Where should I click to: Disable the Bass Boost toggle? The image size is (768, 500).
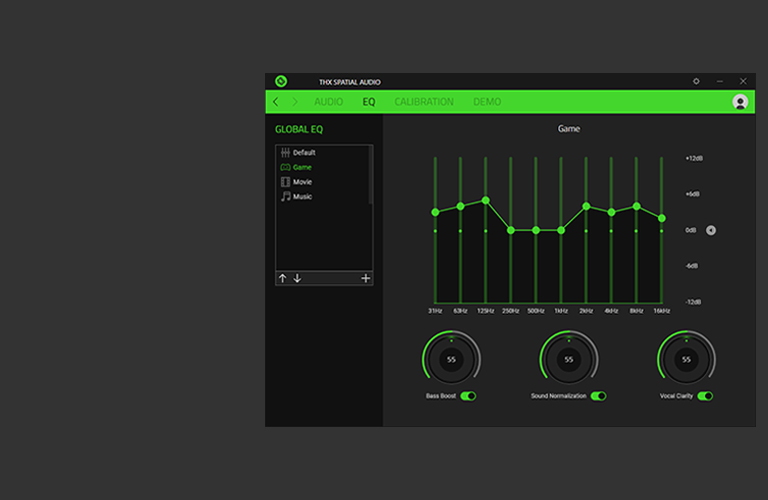pyautogui.click(x=468, y=396)
